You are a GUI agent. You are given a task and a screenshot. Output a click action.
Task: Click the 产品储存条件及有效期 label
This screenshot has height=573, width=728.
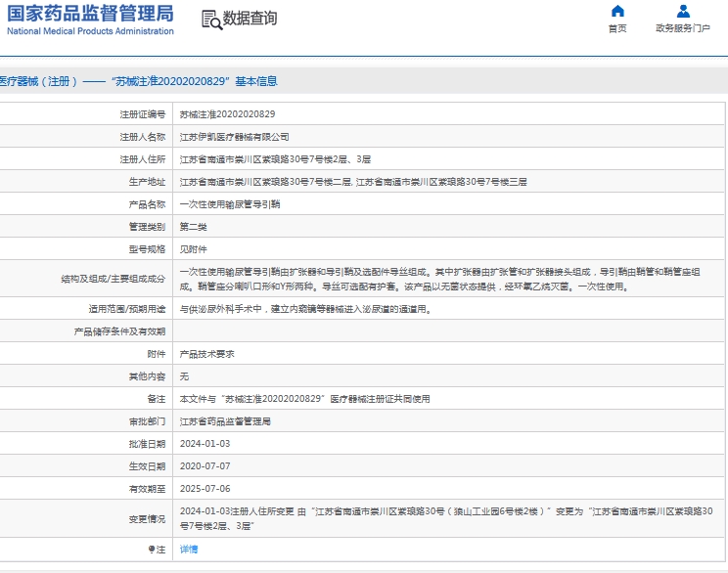(119, 331)
